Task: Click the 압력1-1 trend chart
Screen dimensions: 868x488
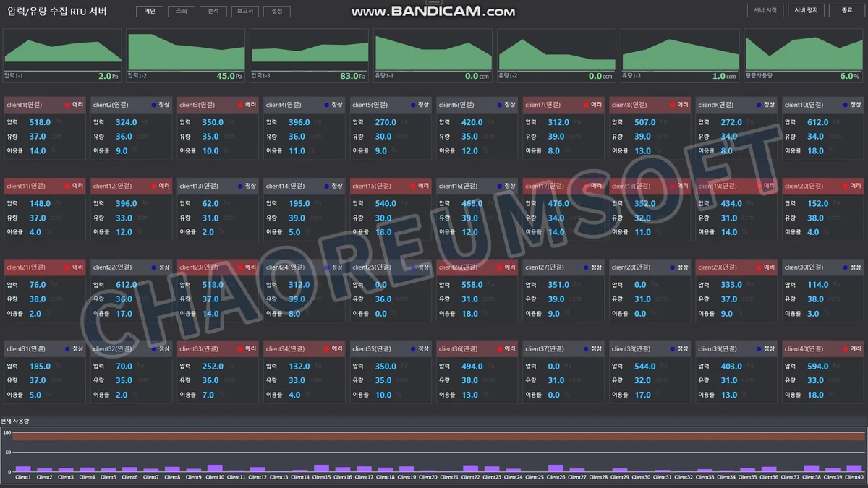Action: [x=62, y=55]
